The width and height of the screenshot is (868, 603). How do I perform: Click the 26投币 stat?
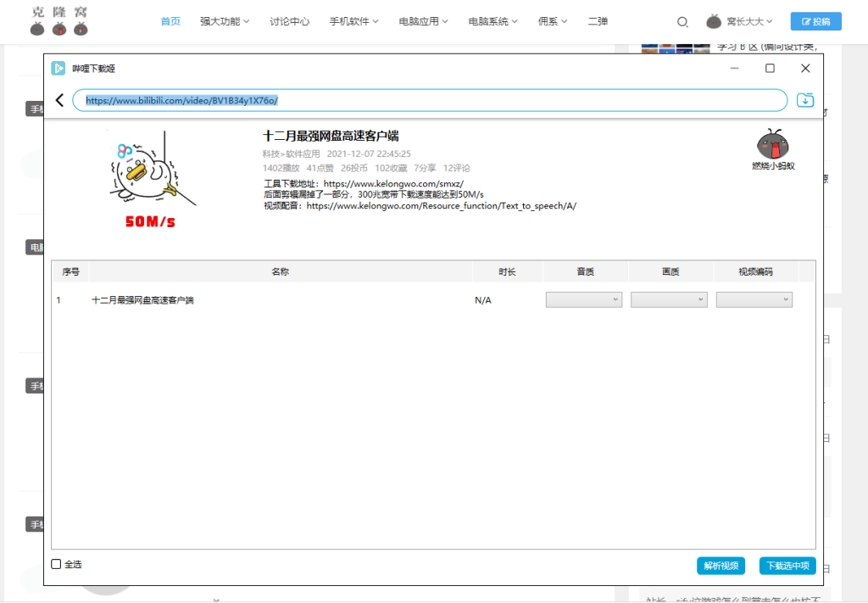(x=354, y=168)
